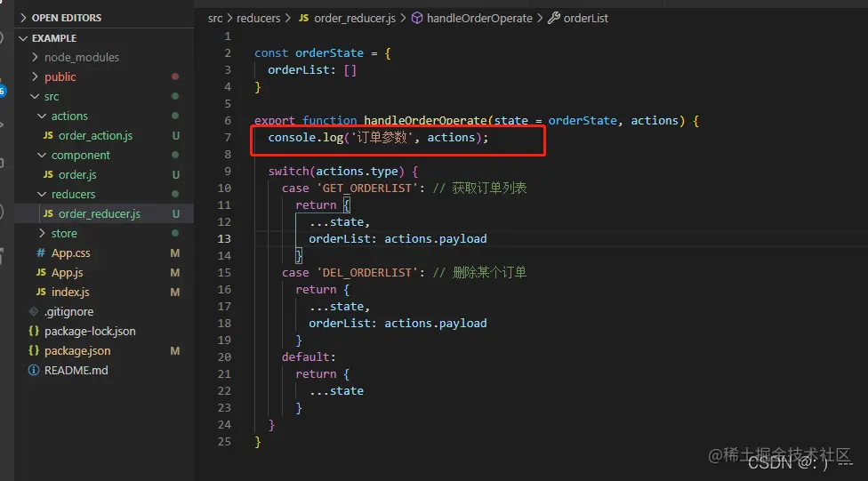Click the green status dot on src folder
The width and height of the screenshot is (868, 481).
(175, 96)
